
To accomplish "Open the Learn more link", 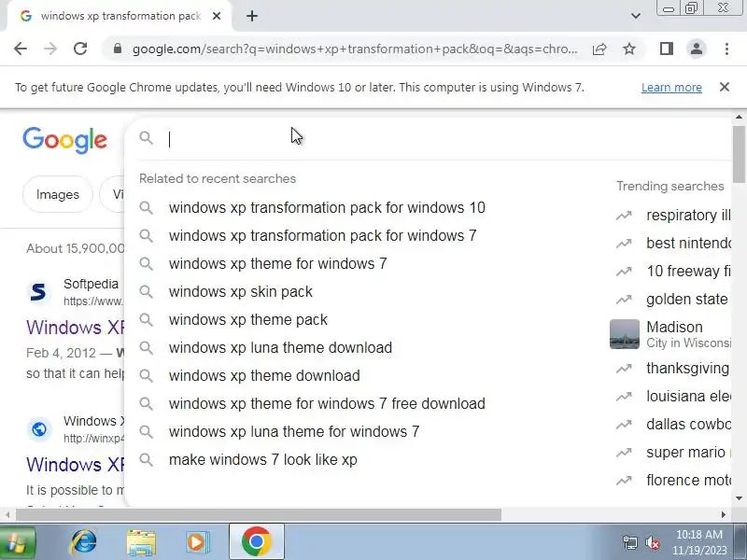I will click(671, 88).
